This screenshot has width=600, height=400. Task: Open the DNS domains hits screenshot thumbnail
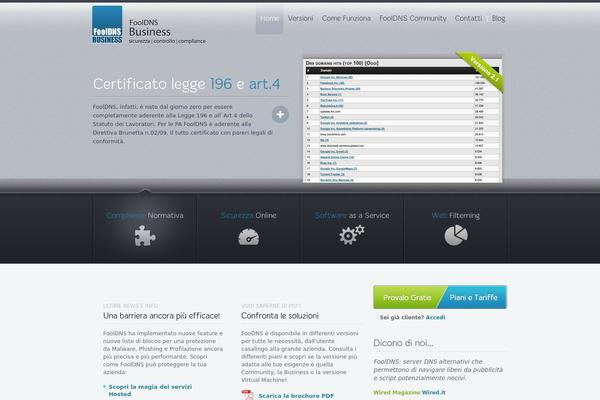tap(403, 120)
